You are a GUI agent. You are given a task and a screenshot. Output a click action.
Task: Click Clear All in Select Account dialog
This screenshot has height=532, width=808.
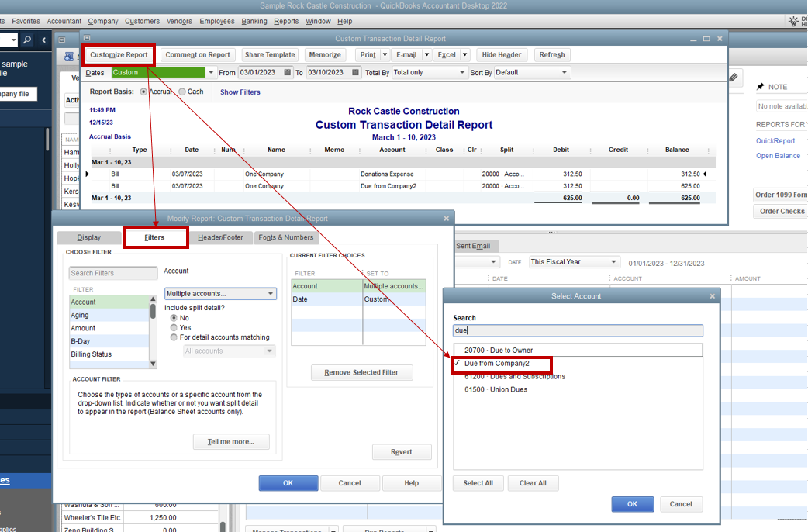533,484
